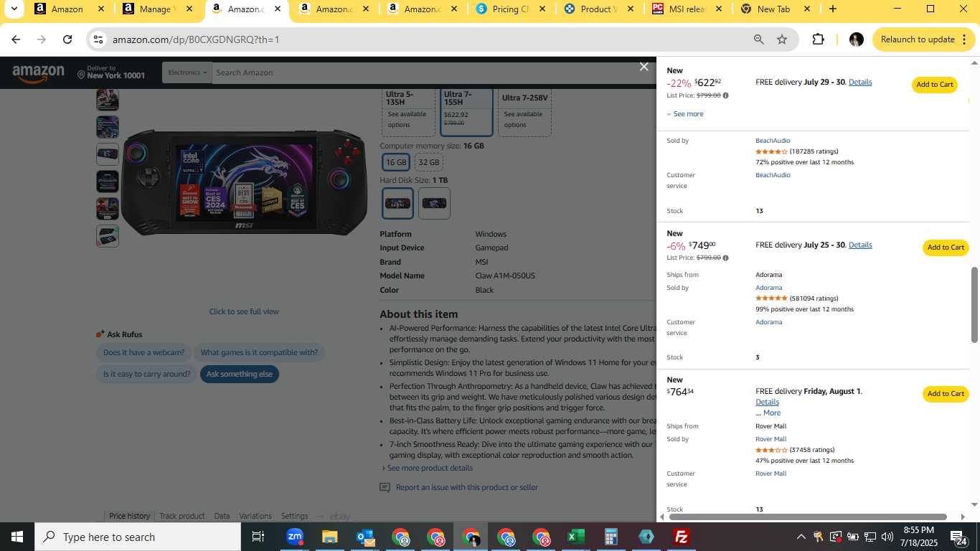Select 16 GB memory size
Viewport: 980px width, 551px height.
396,162
